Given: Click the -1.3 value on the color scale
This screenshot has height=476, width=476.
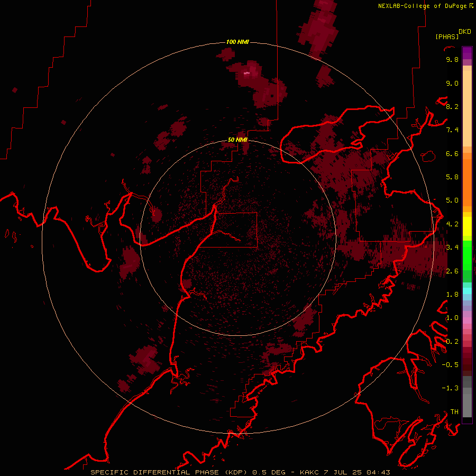Looking at the screenshot, I should coord(450,388).
